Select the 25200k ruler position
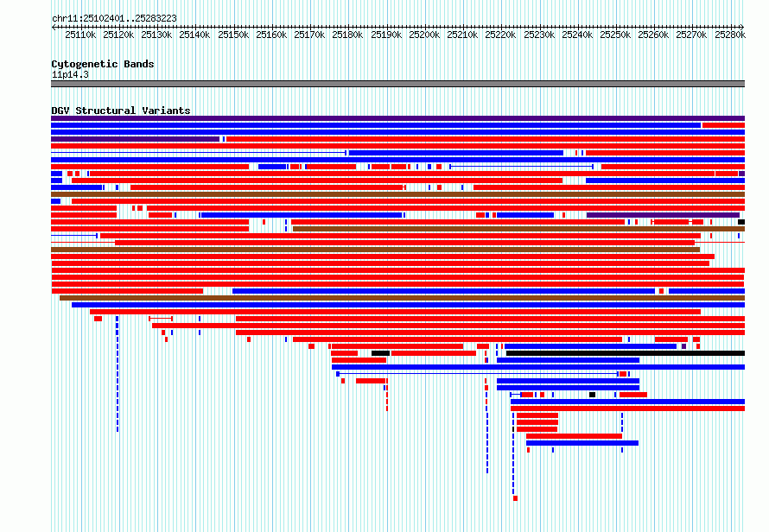Image resolution: width=769 pixels, height=532 pixels. pyautogui.click(x=424, y=35)
